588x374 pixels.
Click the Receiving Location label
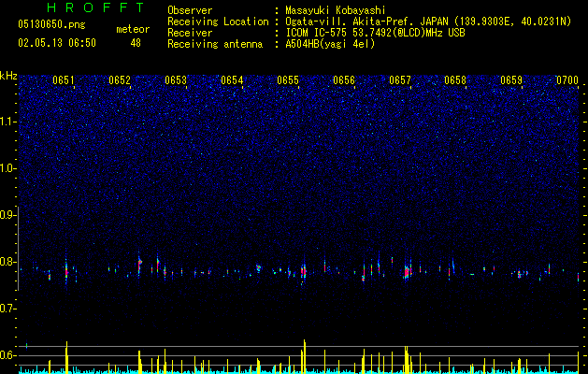coord(218,22)
